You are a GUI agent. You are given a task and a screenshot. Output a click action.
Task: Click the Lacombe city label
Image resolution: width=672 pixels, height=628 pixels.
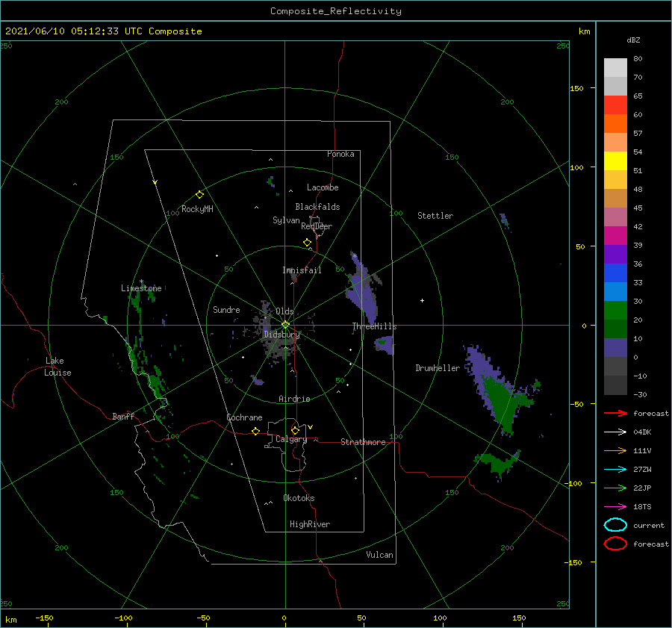click(x=323, y=187)
